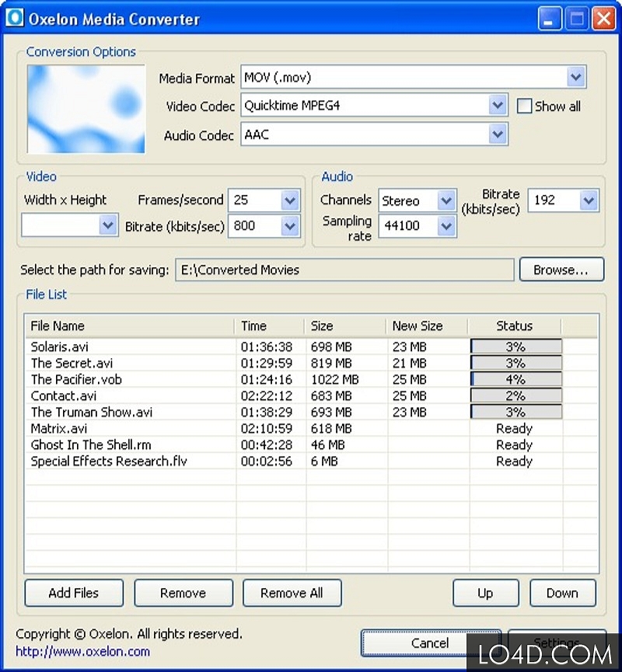
Task: Click the Size column header
Action: tap(345, 326)
